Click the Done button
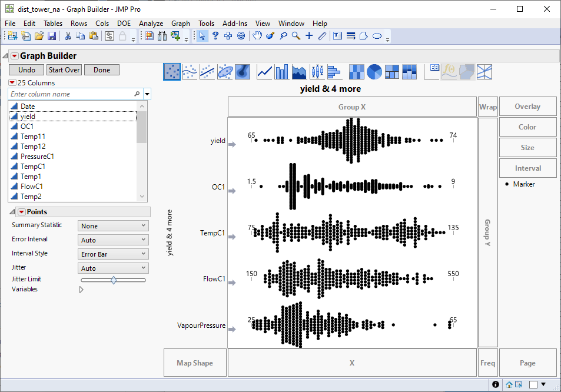 [x=101, y=69]
